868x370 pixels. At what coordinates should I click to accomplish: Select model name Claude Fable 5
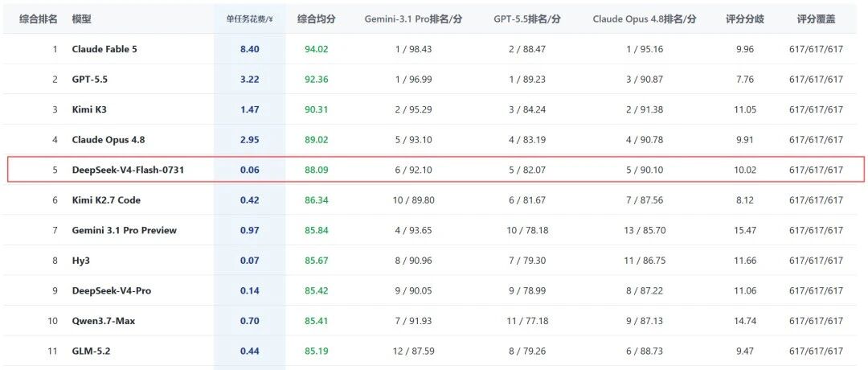coord(104,49)
